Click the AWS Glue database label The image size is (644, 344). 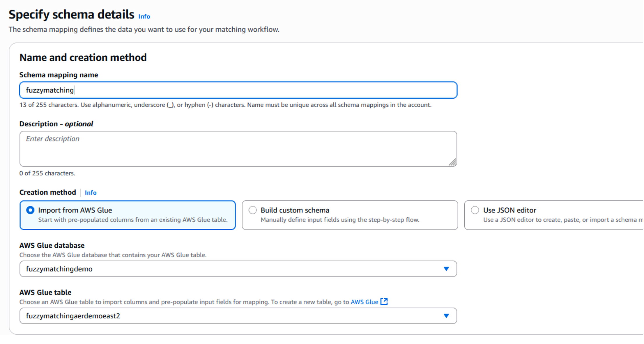pyautogui.click(x=52, y=246)
